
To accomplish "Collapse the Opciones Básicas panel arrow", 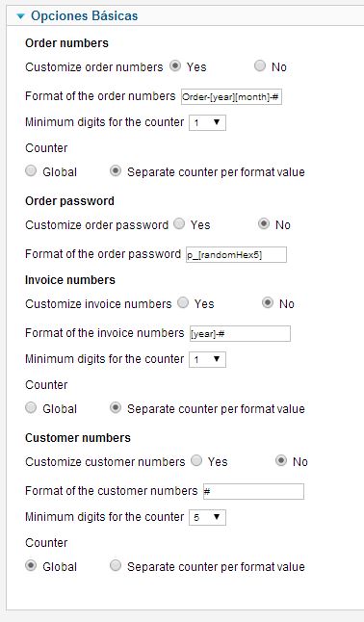I will pyautogui.click(x=21, y=16).
